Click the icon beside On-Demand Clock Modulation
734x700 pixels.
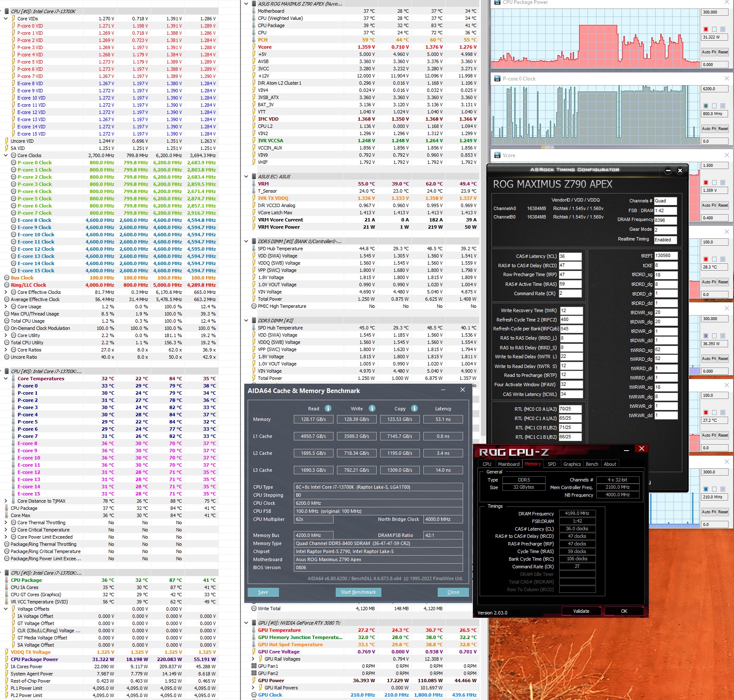coord(7,328)
